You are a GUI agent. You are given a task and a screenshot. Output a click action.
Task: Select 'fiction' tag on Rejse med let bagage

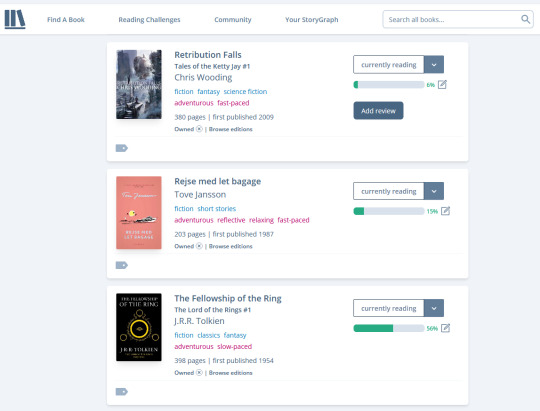pyautogui.click(x=184, y=209)
